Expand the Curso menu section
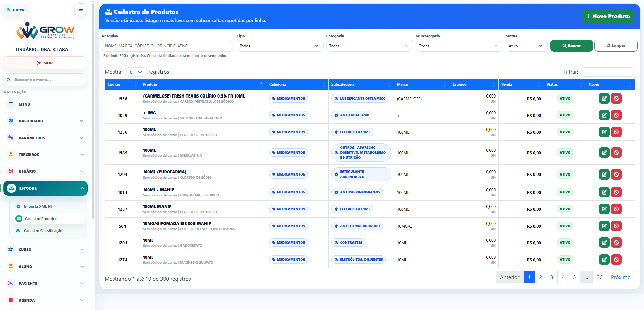Image resolution: width=644 pixels, height=310 pixels. [45, 249]
